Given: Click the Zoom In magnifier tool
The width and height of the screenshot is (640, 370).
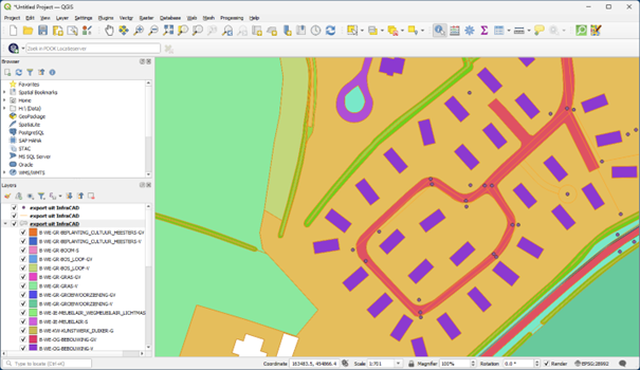Looking at the screenshot, I should pyautogui.click(x=139, y=31).
